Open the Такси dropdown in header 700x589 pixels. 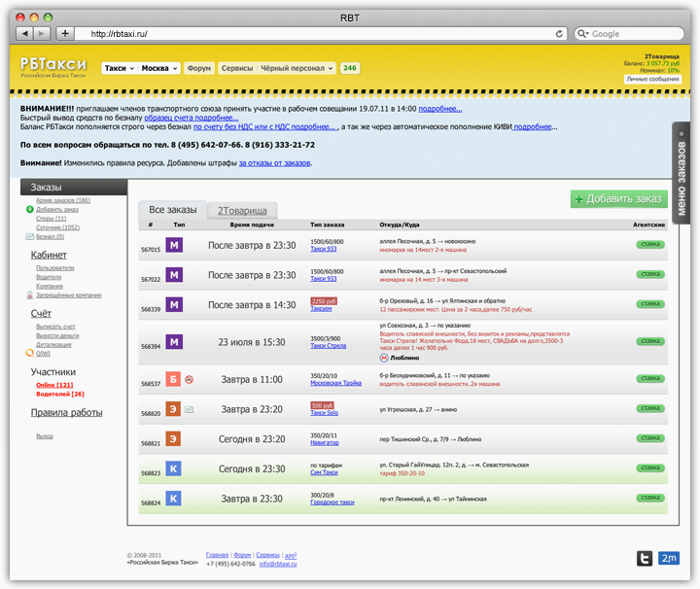pyautogui.click(x=120, y=68)
